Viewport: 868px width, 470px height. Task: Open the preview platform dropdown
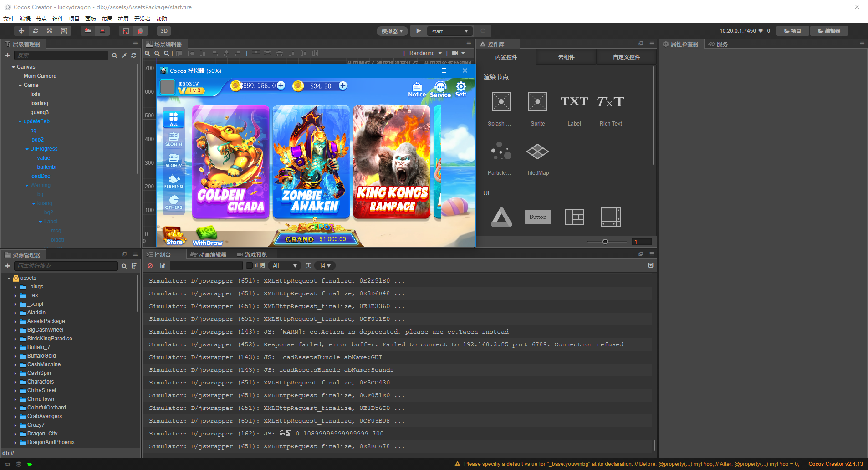click(392, 31)
